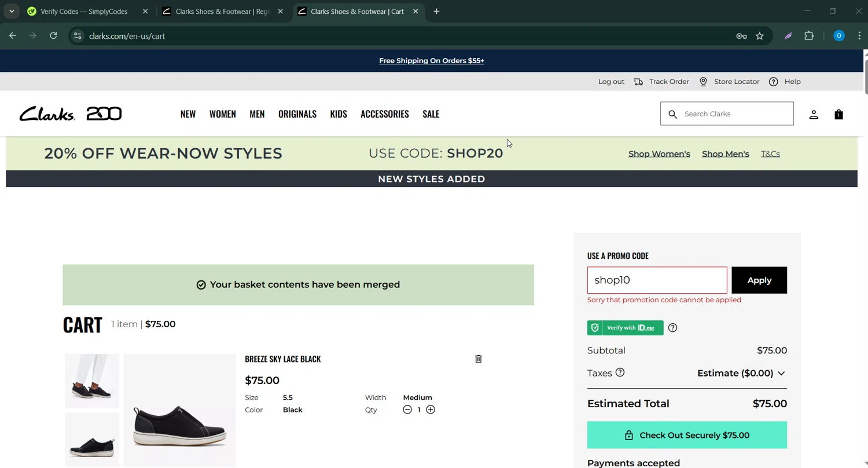868x468 pixels.
Task: Apply the promo code
Action: click(x=759, y=280)
